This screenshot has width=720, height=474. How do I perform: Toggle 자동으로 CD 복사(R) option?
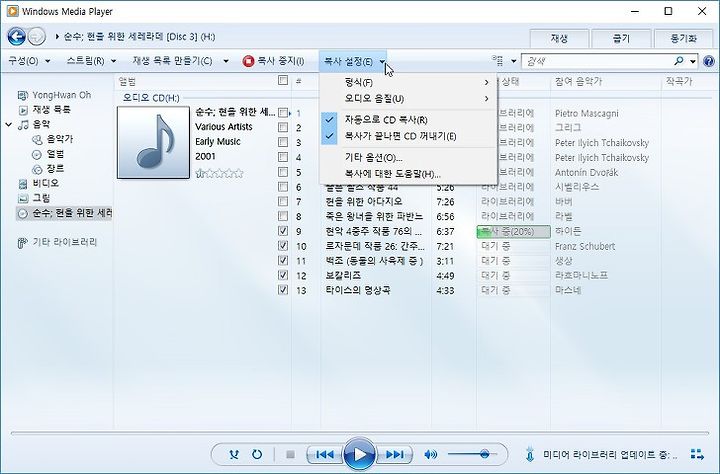pos(409,120)
